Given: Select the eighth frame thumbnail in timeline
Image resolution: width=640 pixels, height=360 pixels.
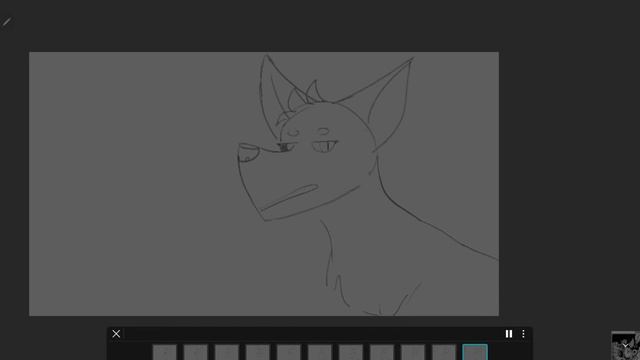Looking at the screenshot, I should [x=382, y=352].
